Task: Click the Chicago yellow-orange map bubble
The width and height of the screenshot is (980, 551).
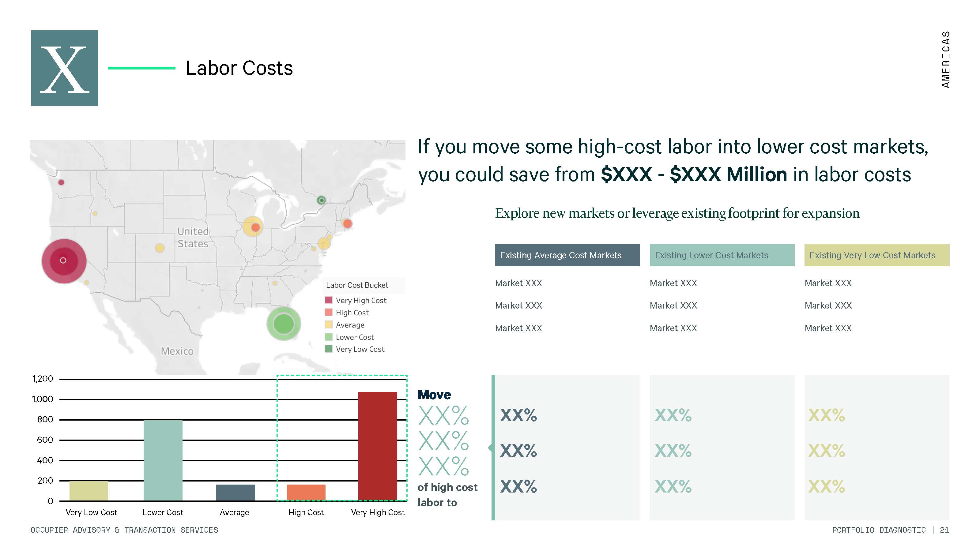Action: click(253, 227)
